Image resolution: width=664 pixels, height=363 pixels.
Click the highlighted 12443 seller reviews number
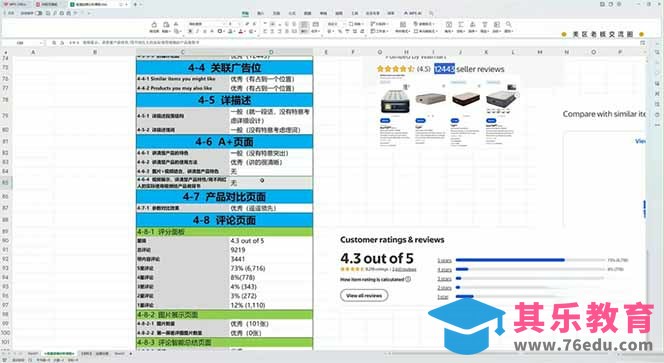(x=444, y=69)
